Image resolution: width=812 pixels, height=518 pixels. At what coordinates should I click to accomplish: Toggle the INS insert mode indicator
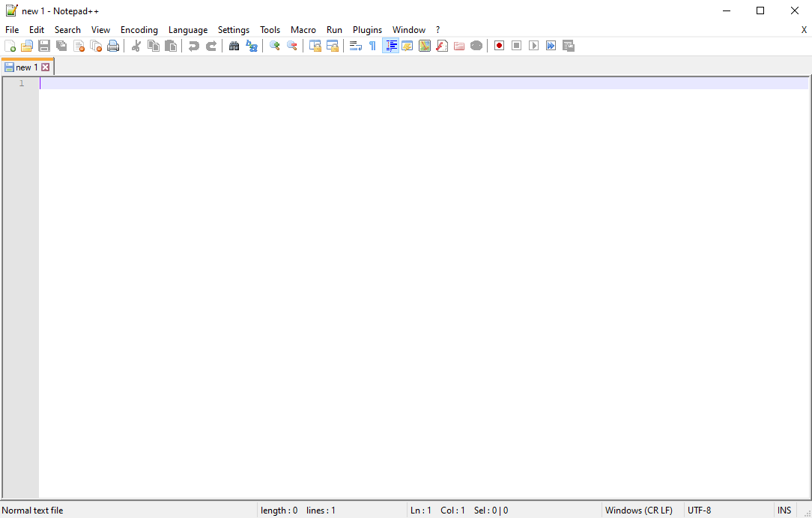click(x=786, y=511)
